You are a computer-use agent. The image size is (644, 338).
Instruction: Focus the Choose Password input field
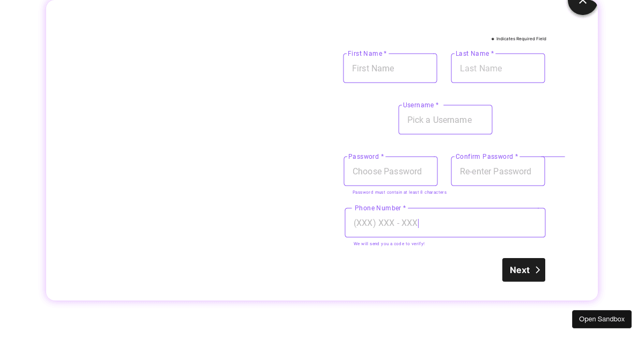391,171
